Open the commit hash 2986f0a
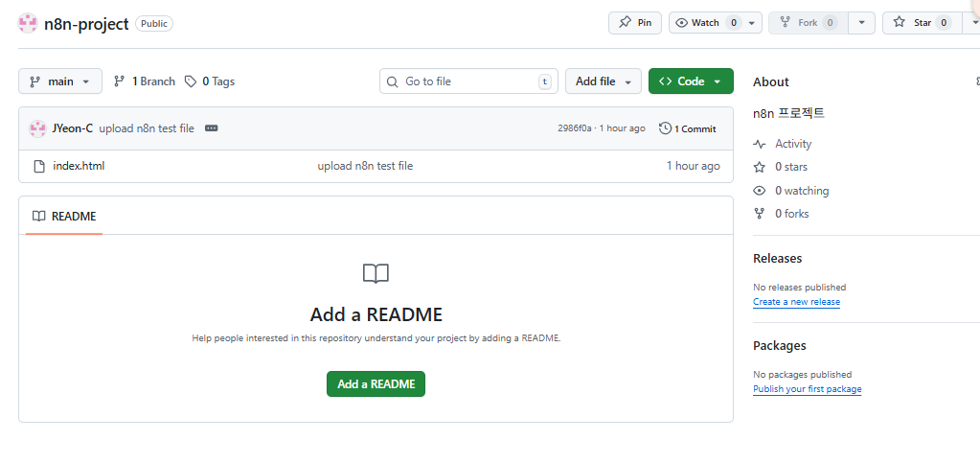The image size is (980, 463). click(575, 128)
